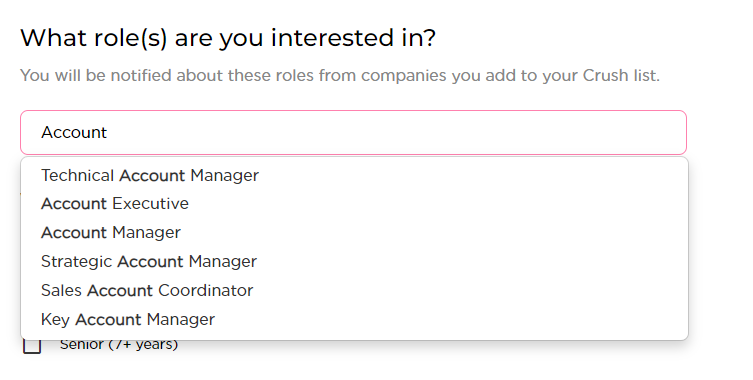Click the word Executive in the suggestions

point(151,204)
